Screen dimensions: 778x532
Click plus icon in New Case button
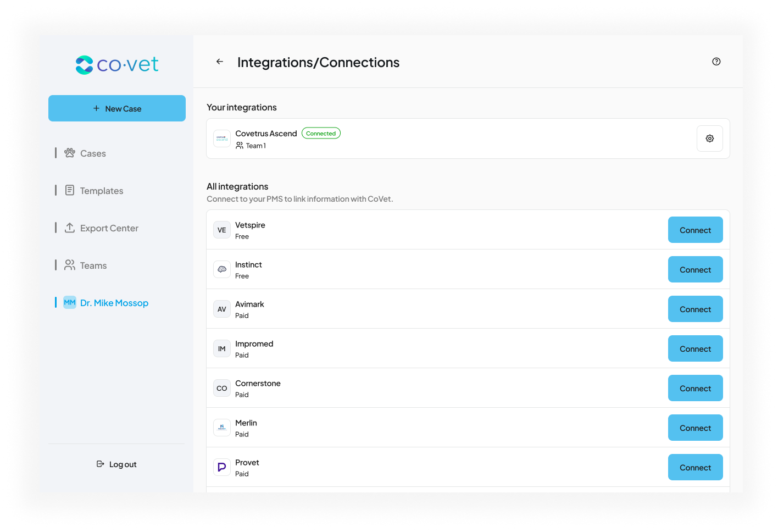coord(96,108)
